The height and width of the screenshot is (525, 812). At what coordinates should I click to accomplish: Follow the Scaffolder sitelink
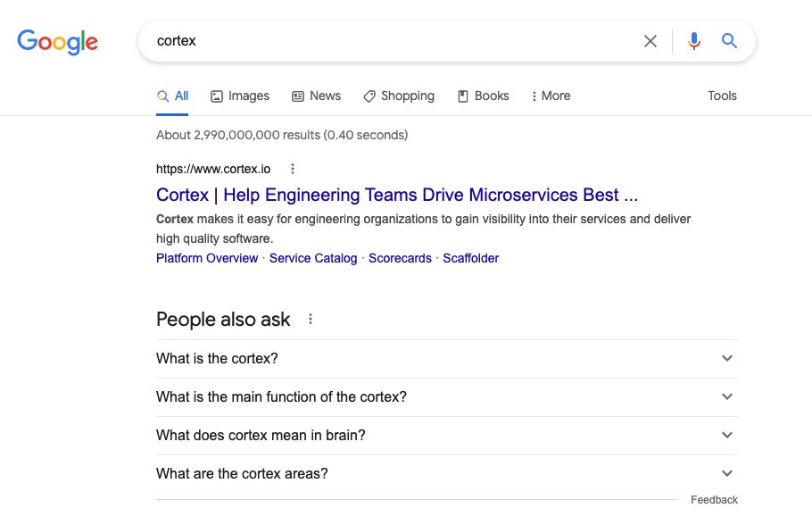pos(471,258)
